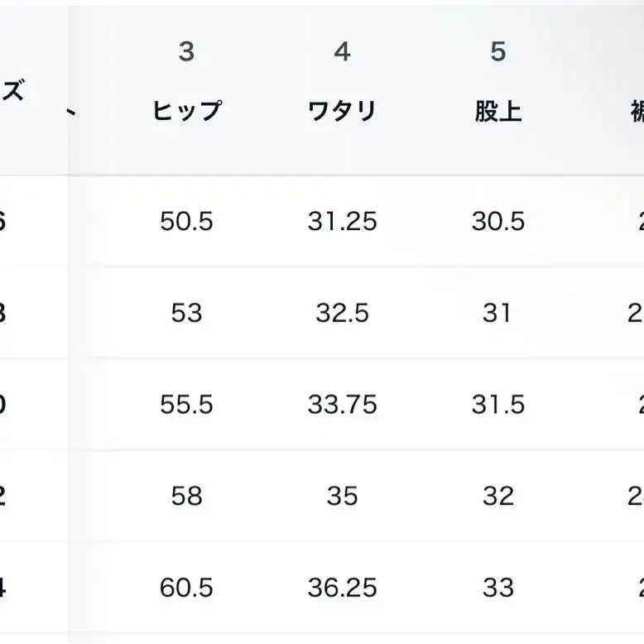The width and height of the screenshot is (644, 644).
Task: Select the 36.25 value in ワタリ column
Action: pos(342,589)
